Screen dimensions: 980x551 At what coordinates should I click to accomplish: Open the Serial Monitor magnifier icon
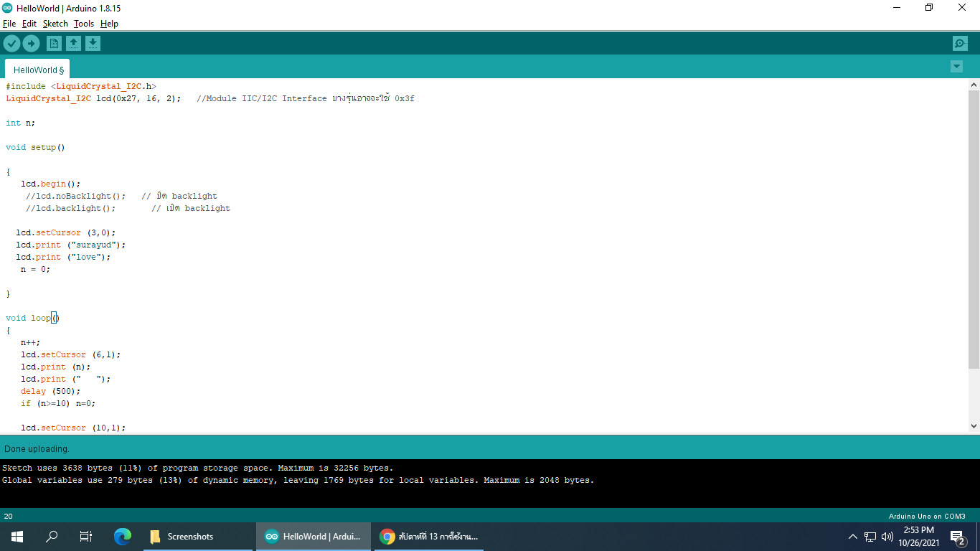tap(960, 44)
